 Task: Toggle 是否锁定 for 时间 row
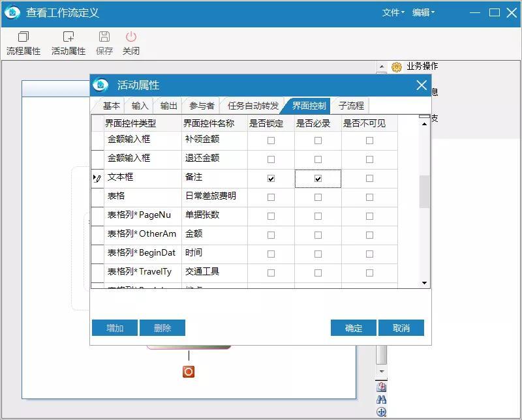click(x=271, y=254)
